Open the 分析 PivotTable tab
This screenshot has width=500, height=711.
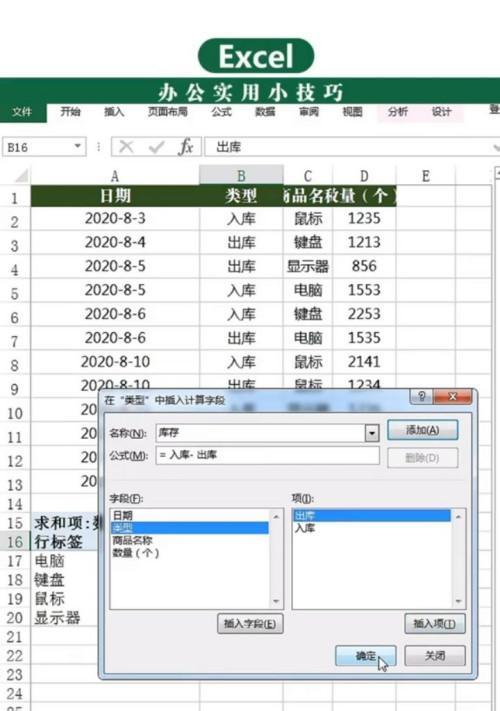(398, 112)
